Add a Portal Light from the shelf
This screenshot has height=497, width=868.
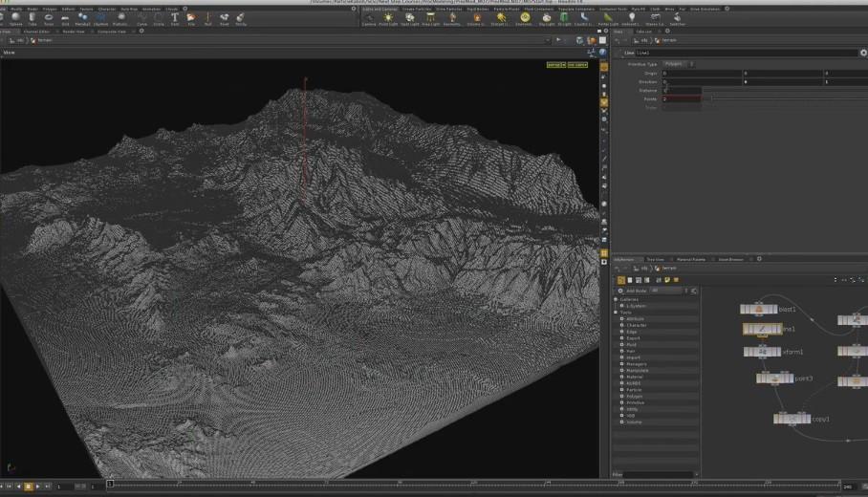point(608,19)
